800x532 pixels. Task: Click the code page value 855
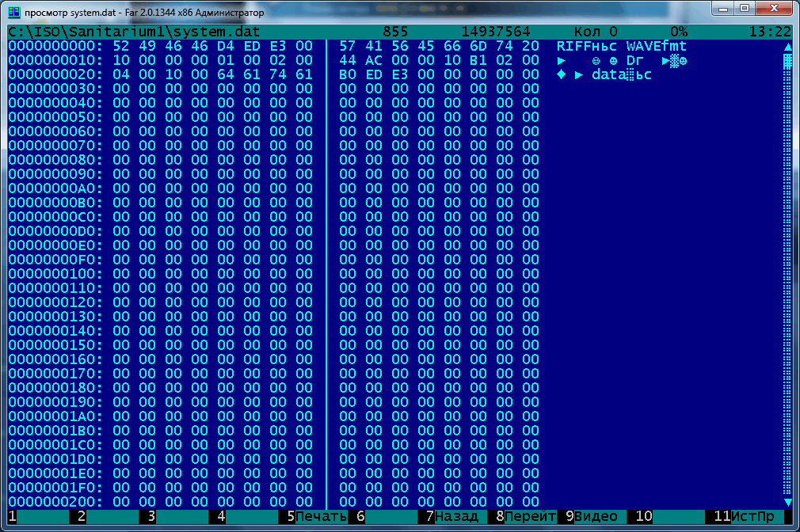click(x=395, y=32)
